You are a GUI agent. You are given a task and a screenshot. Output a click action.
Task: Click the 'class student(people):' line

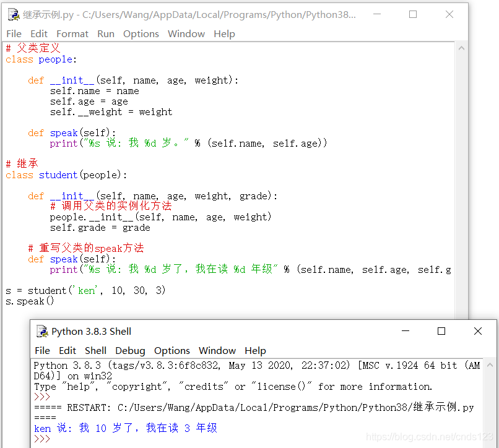(x=66, y=175)
